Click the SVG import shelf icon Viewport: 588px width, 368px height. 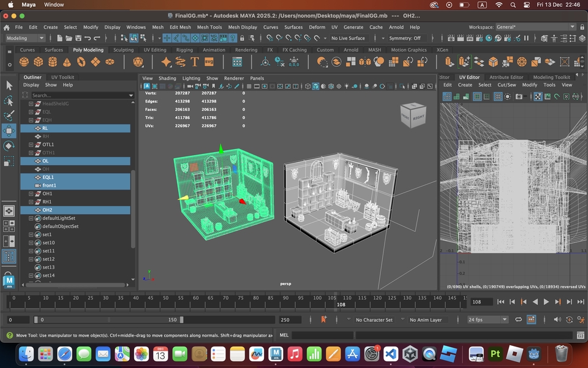pos(209,62)
